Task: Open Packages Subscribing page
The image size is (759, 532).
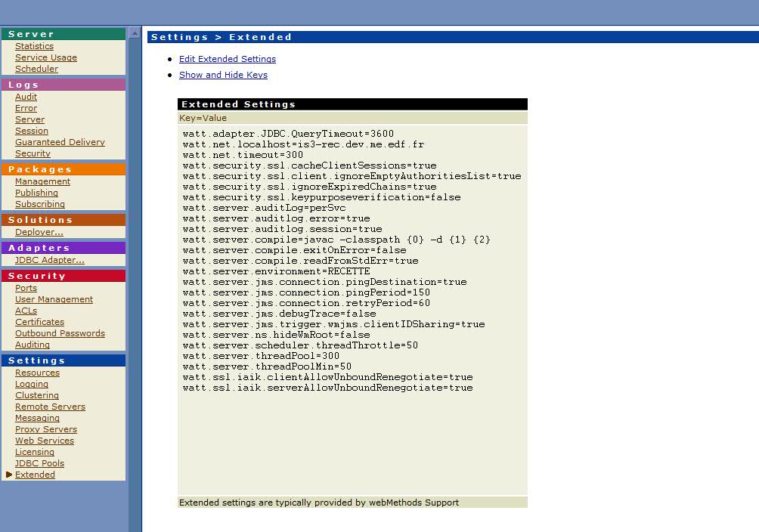Action: 40,204
